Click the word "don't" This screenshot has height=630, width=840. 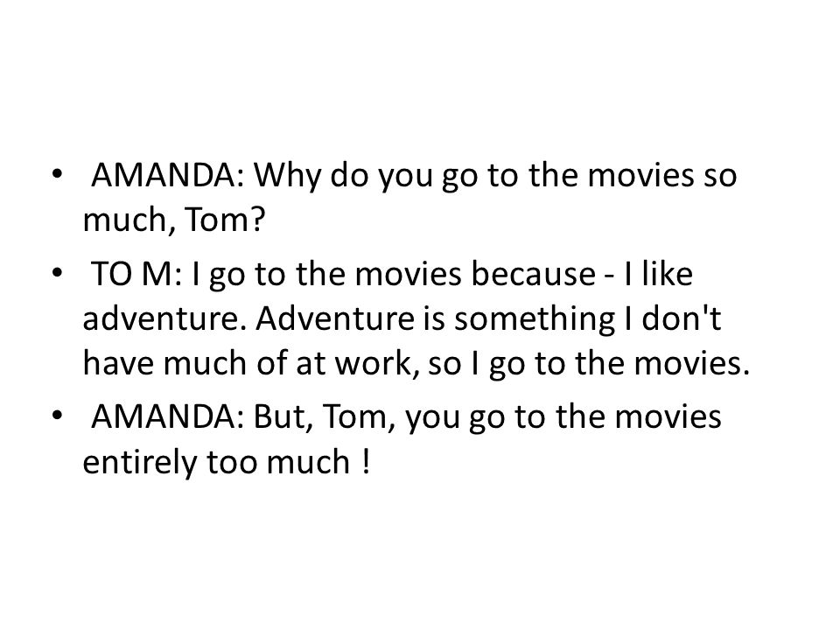tap(682, 318)
